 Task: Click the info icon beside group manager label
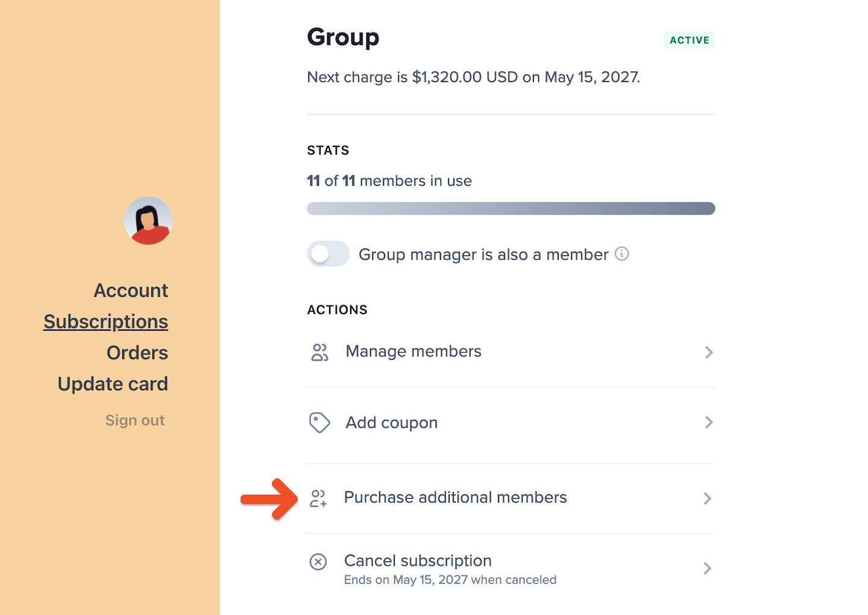pyautogui.click(x=621, y=254)
